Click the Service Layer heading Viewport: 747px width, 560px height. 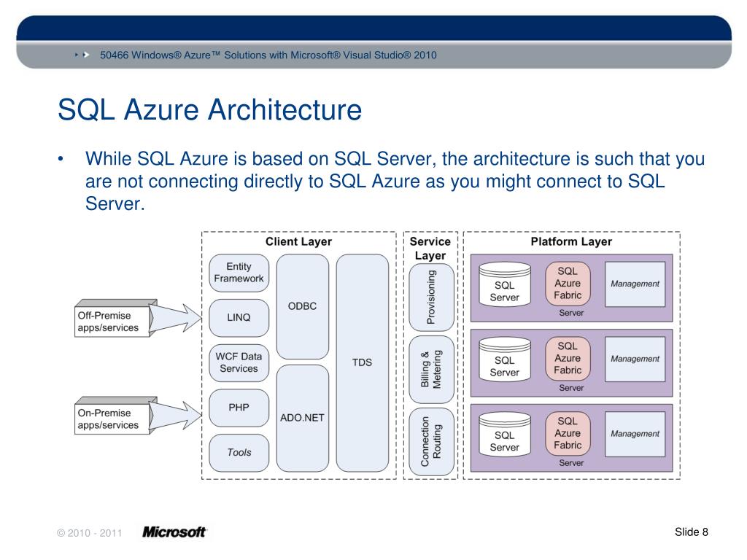tap(430, 249)
